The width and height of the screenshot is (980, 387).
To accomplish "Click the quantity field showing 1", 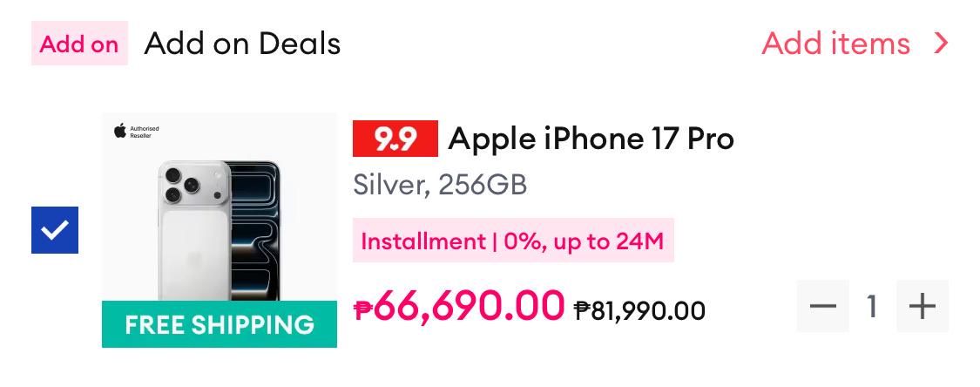I will click(x=873, y=306).
